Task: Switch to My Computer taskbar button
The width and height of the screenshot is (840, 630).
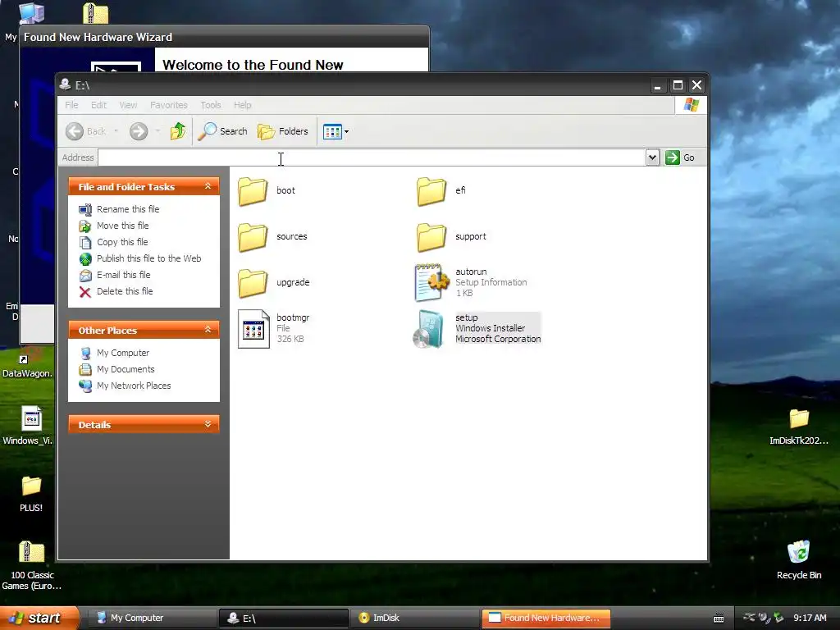Action: pos(151,618)
